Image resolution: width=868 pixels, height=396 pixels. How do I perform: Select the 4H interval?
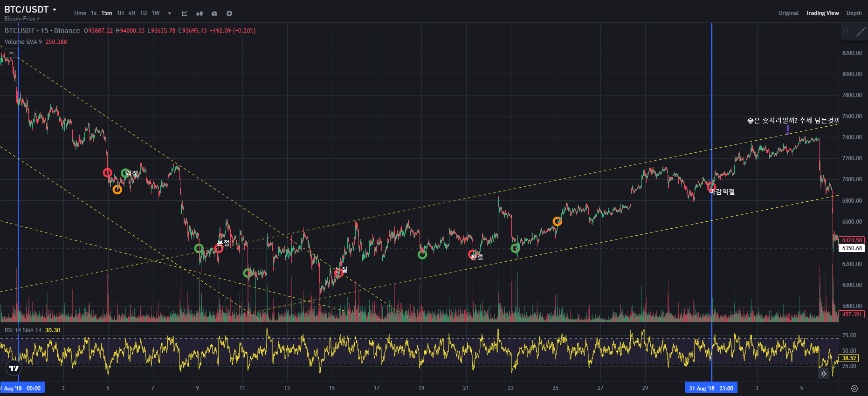pyautogui.click(x=132, y=13)
